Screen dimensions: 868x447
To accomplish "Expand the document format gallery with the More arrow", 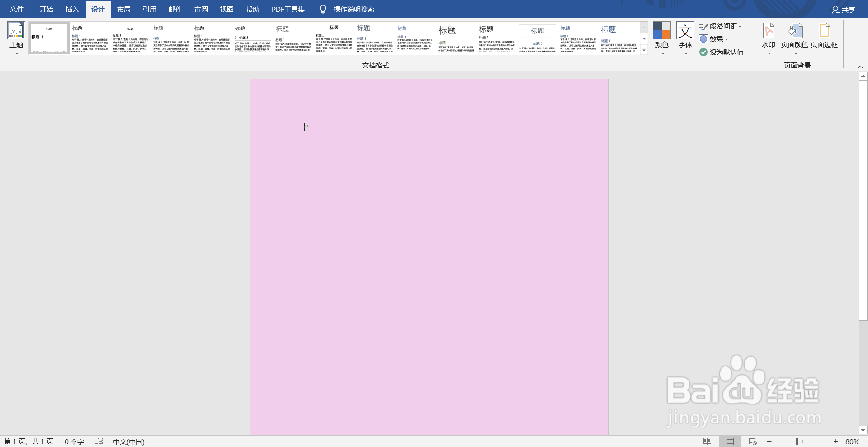I will [x=644, y=50].
